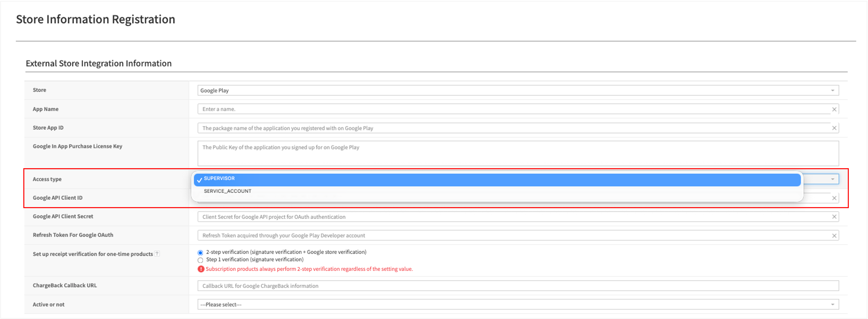
Task: Open the Active or not dropdown
Action: coord(518,304)
